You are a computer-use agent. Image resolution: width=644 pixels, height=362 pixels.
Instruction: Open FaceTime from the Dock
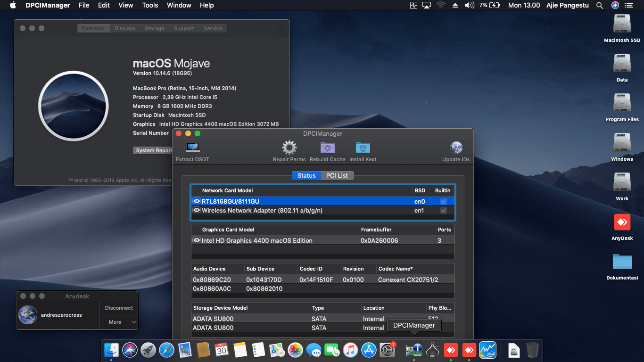tap(332, 350)
